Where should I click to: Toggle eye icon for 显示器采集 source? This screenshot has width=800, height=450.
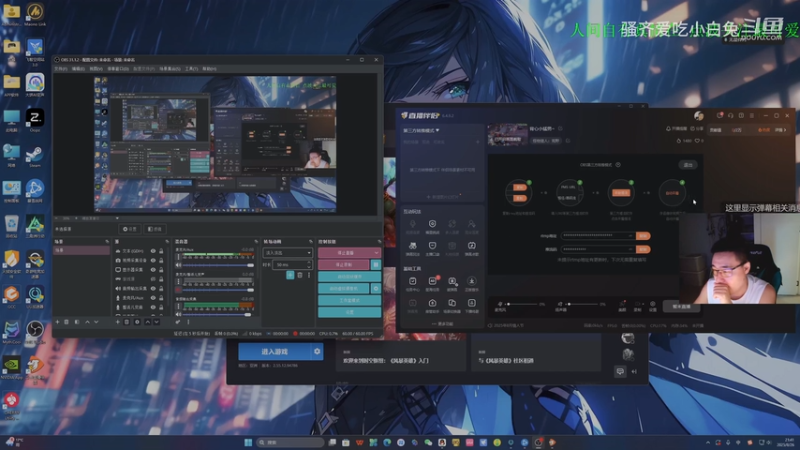click(x=153, y=269)
